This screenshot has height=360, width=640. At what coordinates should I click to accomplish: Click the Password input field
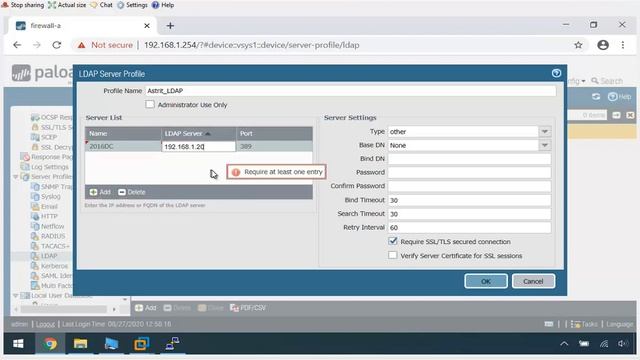pyautogui.click(x=469, y=172)
